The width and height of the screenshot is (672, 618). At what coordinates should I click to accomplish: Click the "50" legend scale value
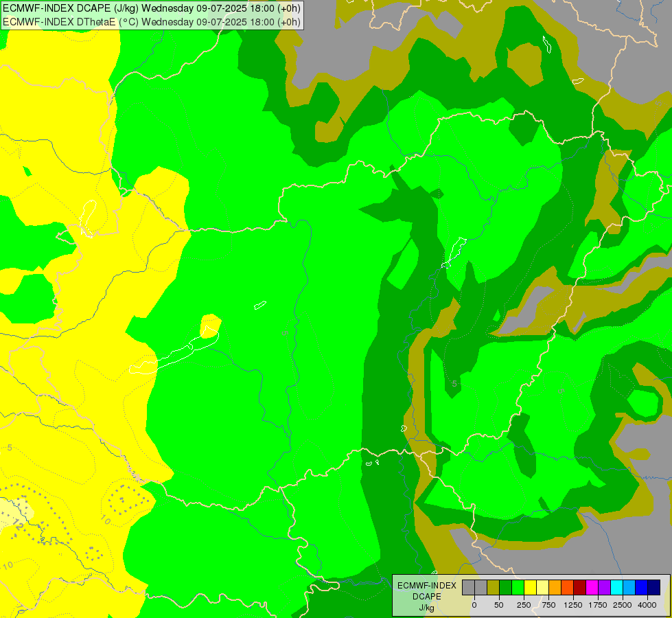click(x=499, y=605)
